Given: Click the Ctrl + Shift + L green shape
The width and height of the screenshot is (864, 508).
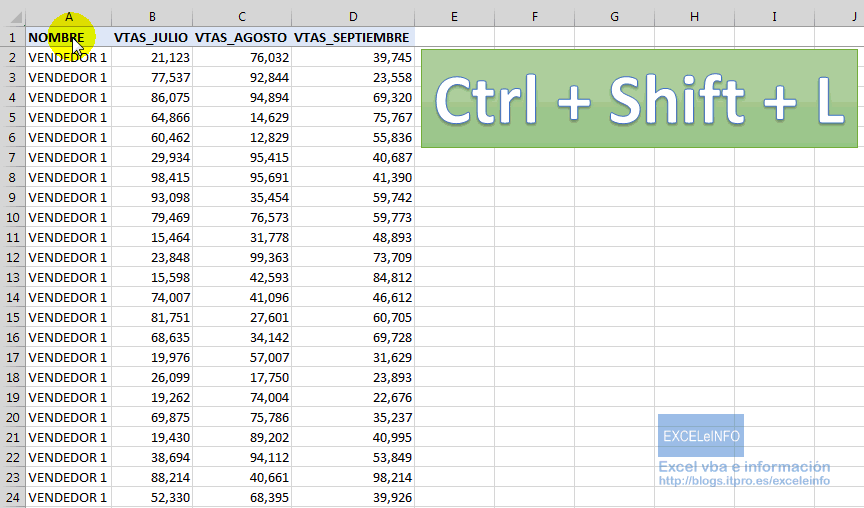Looking at the screenshot, I should point(639,98).
